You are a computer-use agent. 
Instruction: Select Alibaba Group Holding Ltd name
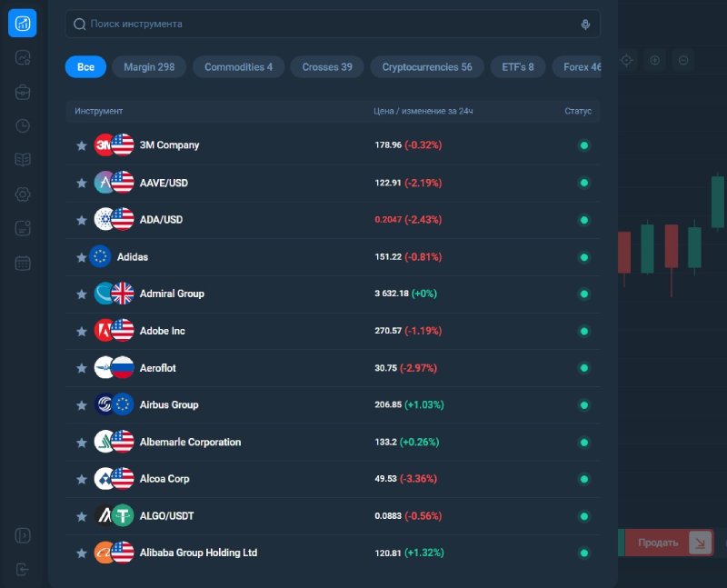[x=198, y=553]
